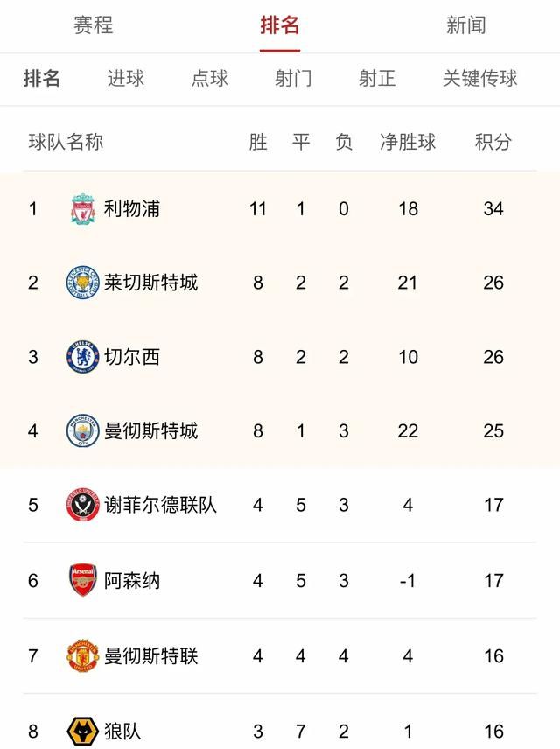Show the 进球 stats filter
Screen dimensions: 560x749
pos(126,79)
